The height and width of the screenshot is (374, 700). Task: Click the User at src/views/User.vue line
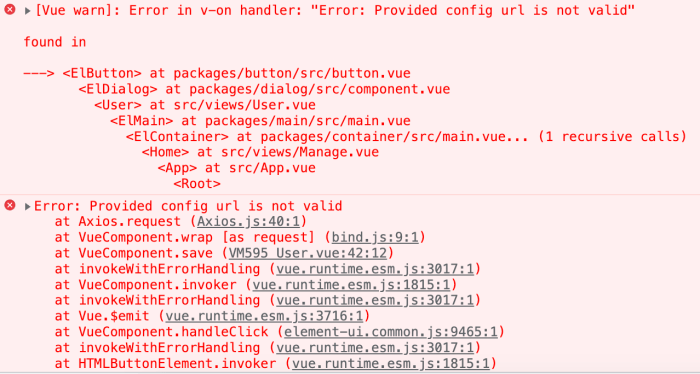tap(205, 105)
